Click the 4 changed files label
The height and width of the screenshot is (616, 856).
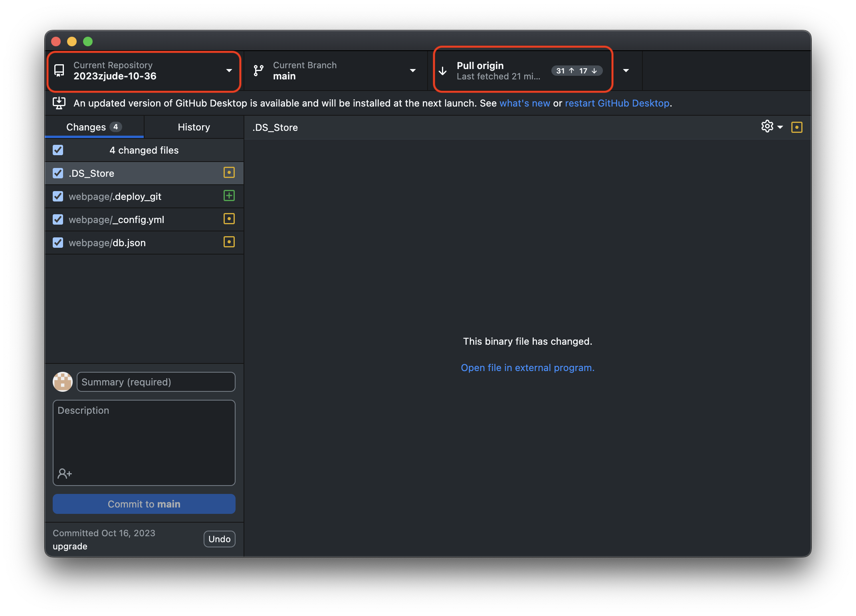144,150
